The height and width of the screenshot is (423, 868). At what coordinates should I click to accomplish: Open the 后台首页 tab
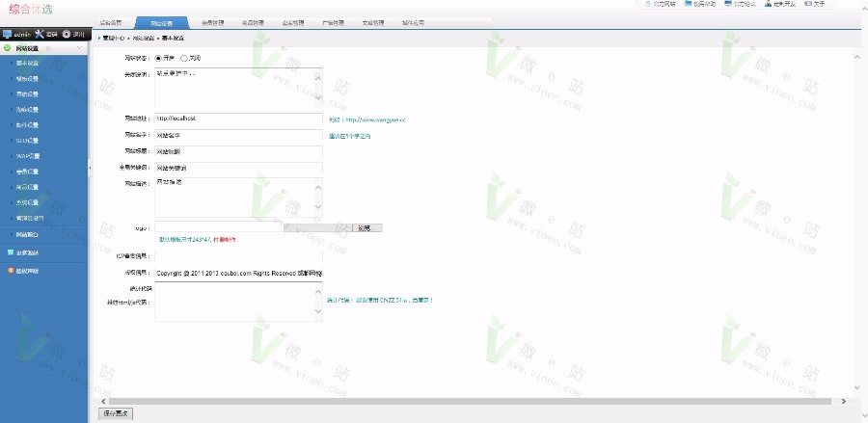[111, 23]
